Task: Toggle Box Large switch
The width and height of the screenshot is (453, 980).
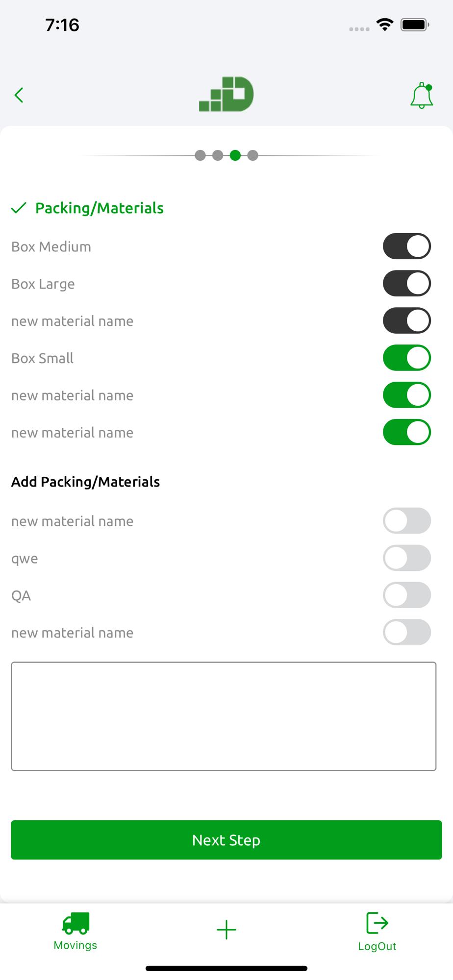Action: (407, 283)
